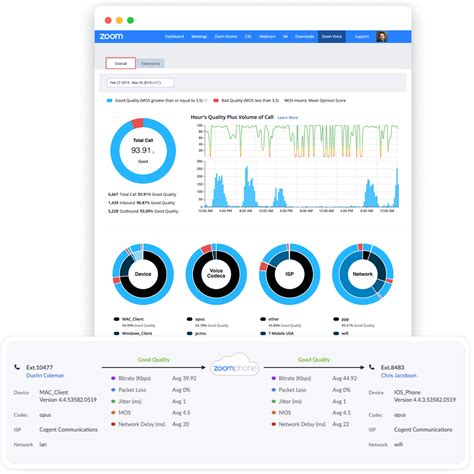Click the ISP donut chart

[x=290, y=274]
